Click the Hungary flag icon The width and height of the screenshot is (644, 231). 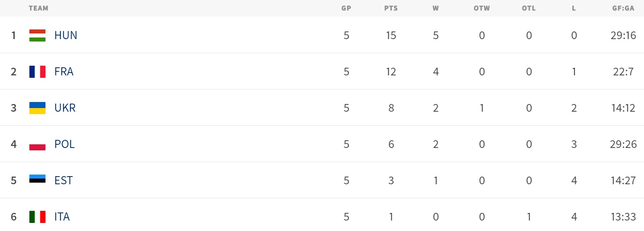[x=37, y=35]
